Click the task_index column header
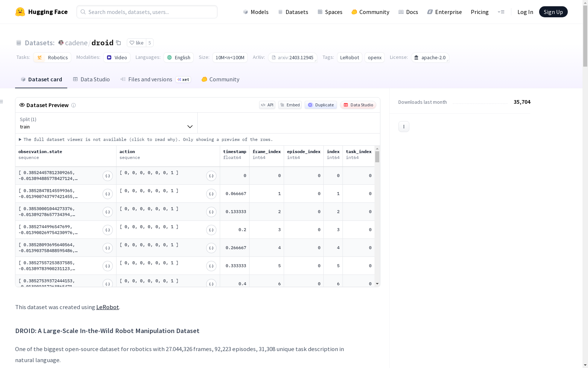 pos(359,156)
